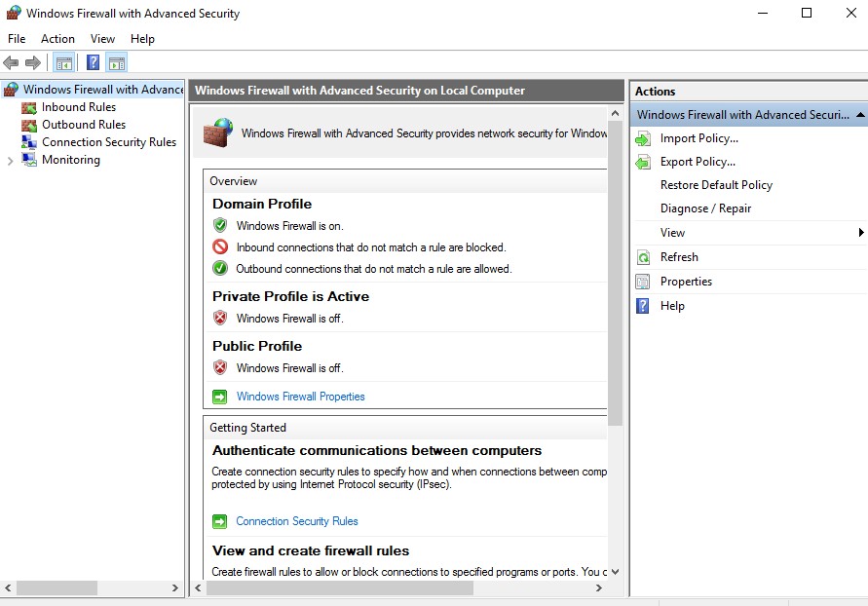Click the Forward arrow toolbar icon
The width and height of the screenshot is (868, 606).
click(33, 62)
